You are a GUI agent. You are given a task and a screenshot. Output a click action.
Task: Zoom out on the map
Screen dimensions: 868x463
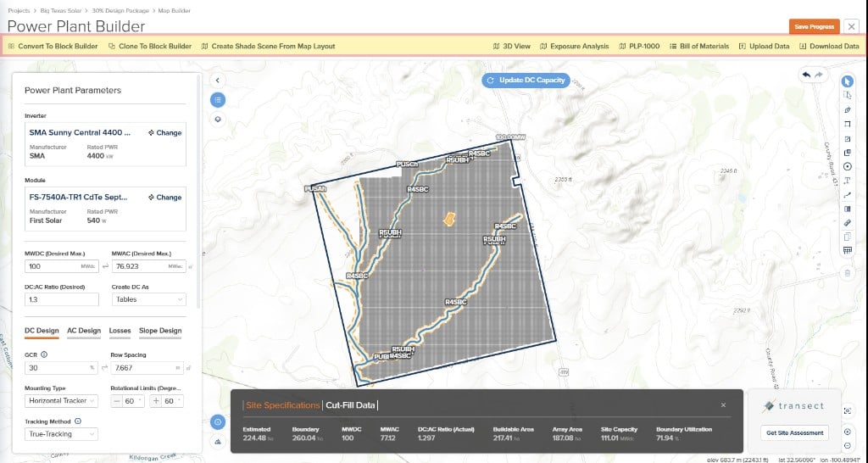[848, 446]
